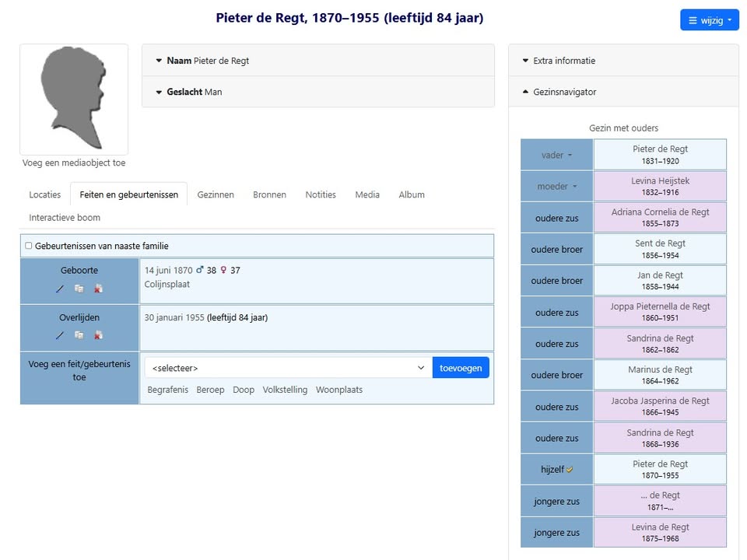Open the vader dropdown in family navigator
The height and width of the screenshot is (560, 747).
pos(556,155)
